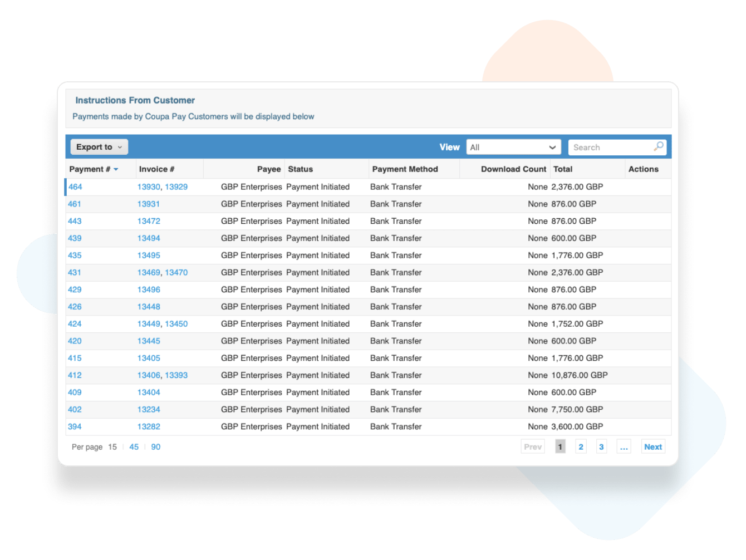The height and width of the screenshot is (560, 746).
Task: Open invoice 13406
Action: [x=149, y=375]
